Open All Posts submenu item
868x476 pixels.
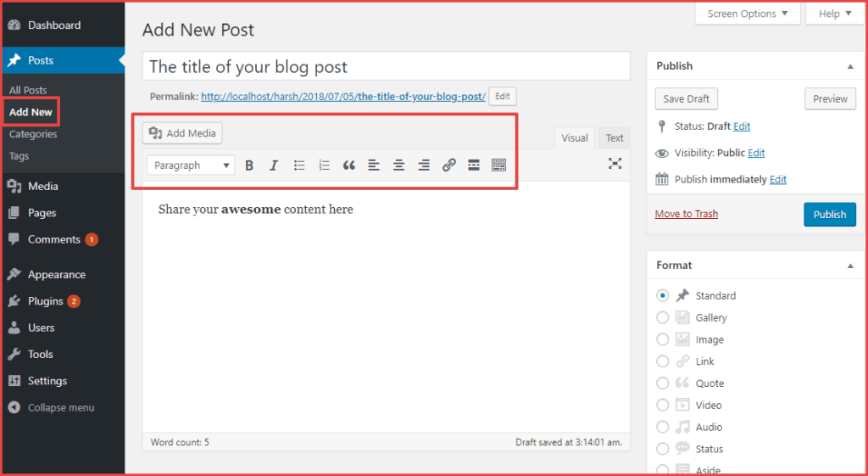point(28,90)
